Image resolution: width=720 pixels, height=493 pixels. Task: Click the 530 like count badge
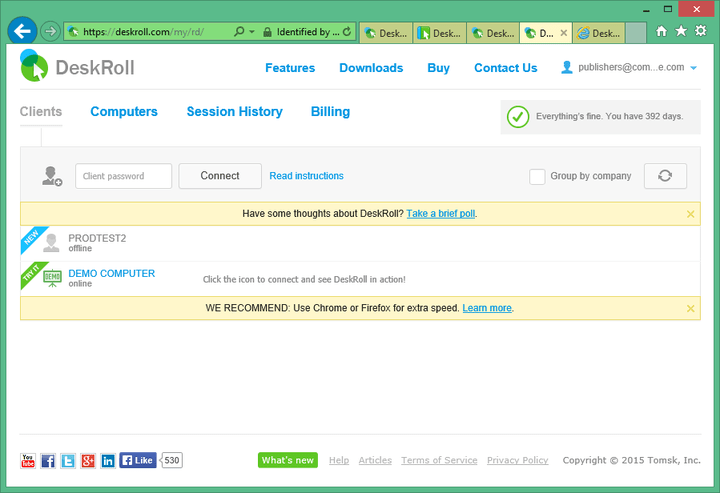(171, 460)
